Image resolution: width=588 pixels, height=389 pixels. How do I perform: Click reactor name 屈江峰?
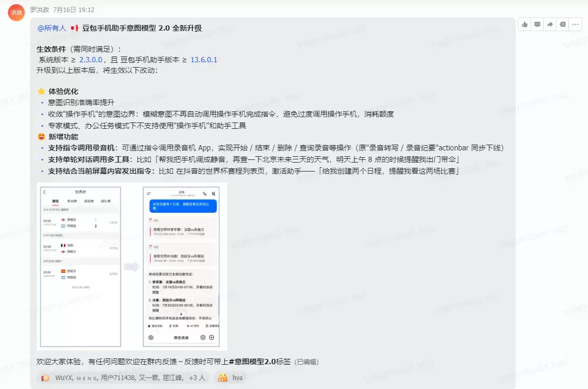click(x=172, y=378)
